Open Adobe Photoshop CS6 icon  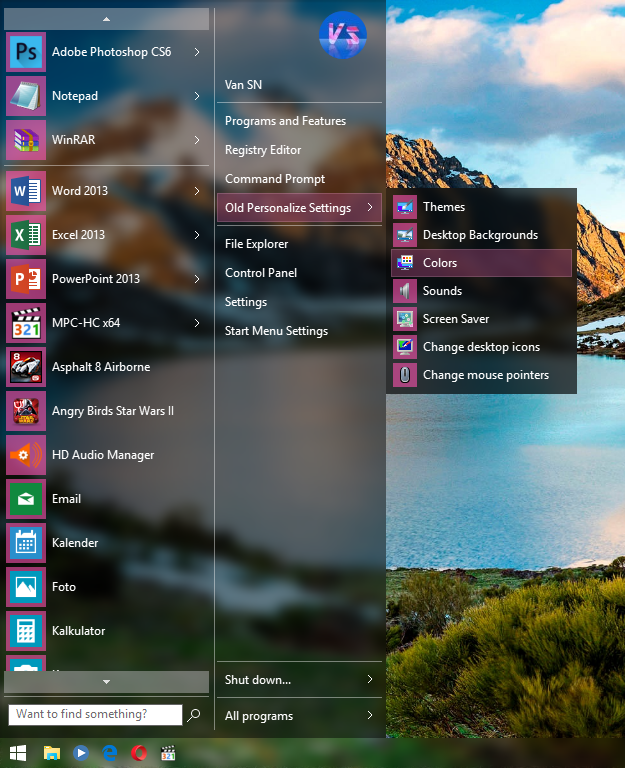26,52
